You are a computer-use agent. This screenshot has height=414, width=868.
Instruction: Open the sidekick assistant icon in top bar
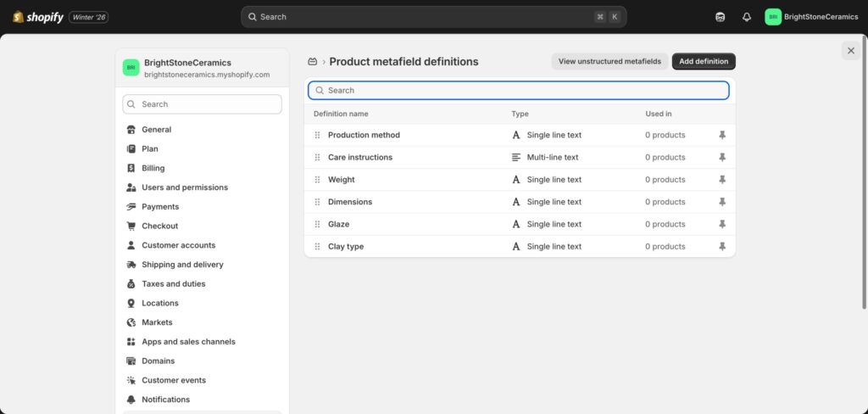click(721, 17)
